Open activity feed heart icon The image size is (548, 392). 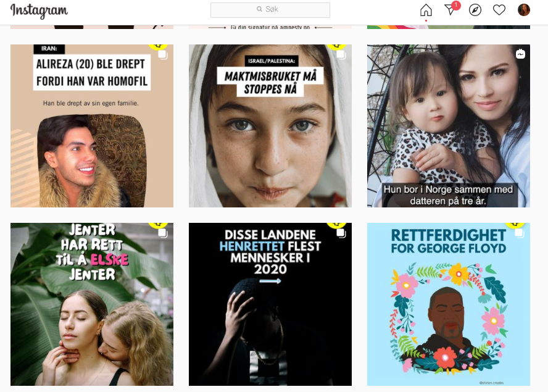point(499,10)
